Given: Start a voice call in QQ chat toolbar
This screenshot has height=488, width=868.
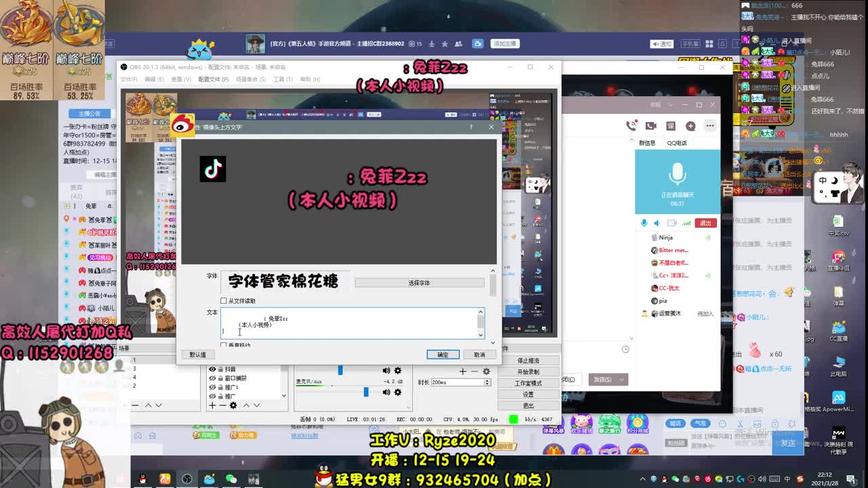Looking at the screenshot, I should pyautogui.click(x=631, y=125).
